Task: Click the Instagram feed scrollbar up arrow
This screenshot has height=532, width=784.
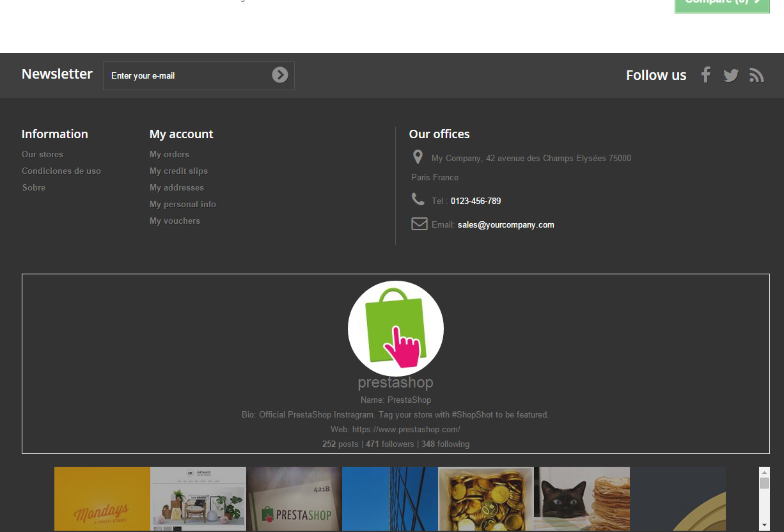Action: coord(764,472)
